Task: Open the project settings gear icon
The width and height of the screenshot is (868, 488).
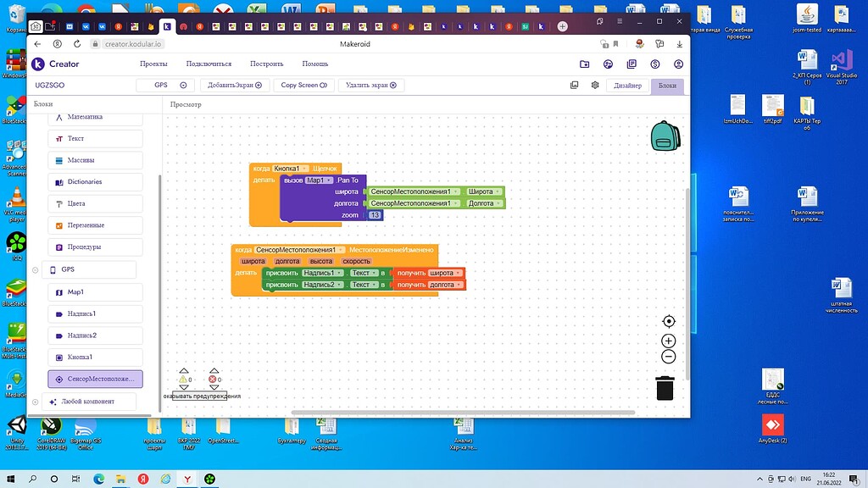Action: tap(595, 86)
